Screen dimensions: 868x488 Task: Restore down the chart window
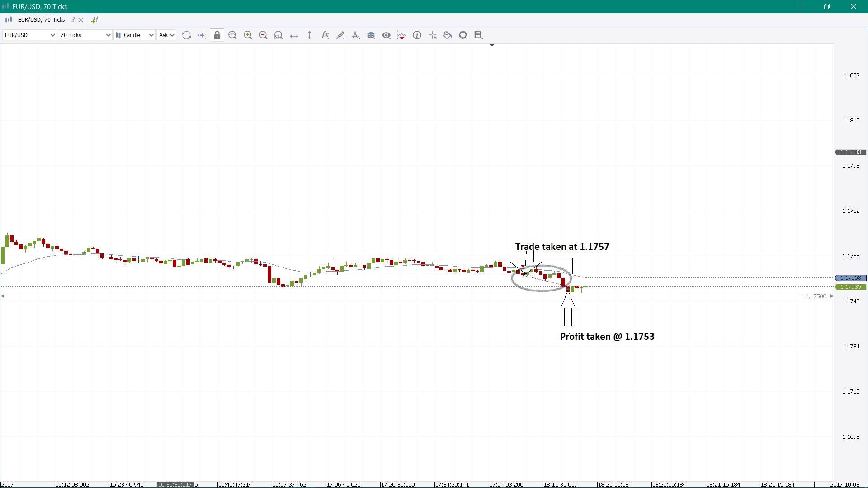(x=827, y=6)
